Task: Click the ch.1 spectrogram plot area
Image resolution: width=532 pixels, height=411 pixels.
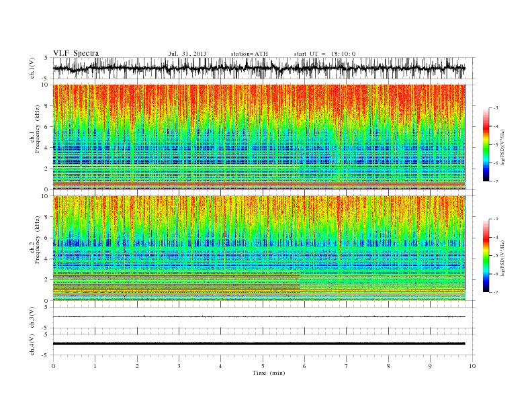Action: (x=259, y=137)
